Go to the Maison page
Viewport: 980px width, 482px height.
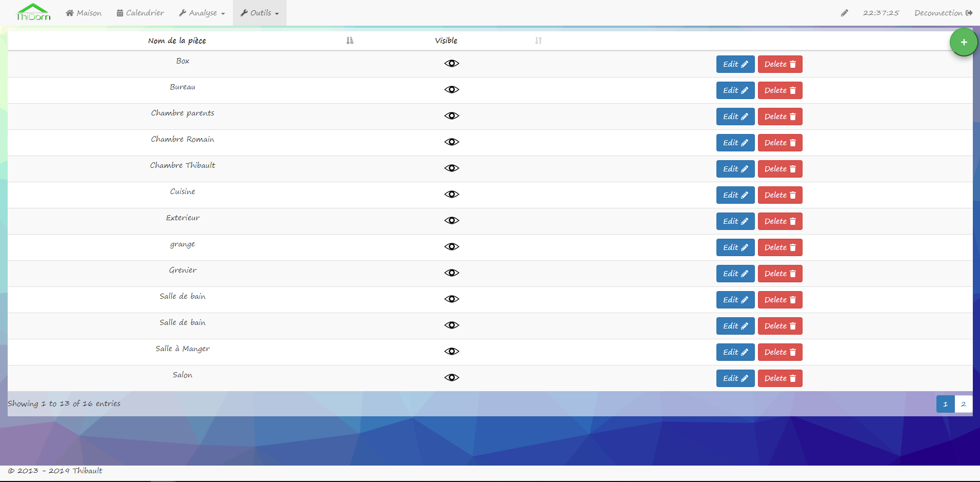point(84,13)
